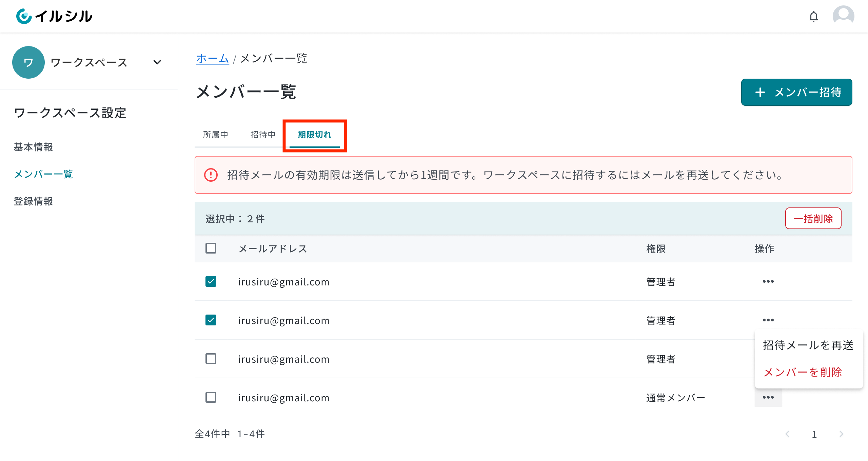
Task: Open 基本情報 in the sidebar
Action: coord(33,147)
